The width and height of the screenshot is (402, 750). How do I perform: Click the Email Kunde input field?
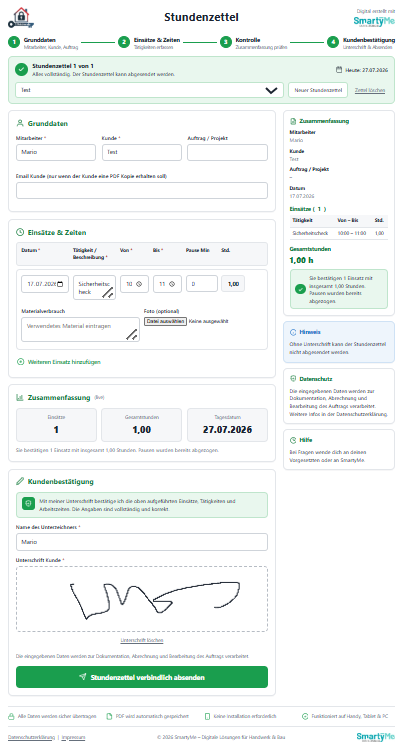[142, 190]
